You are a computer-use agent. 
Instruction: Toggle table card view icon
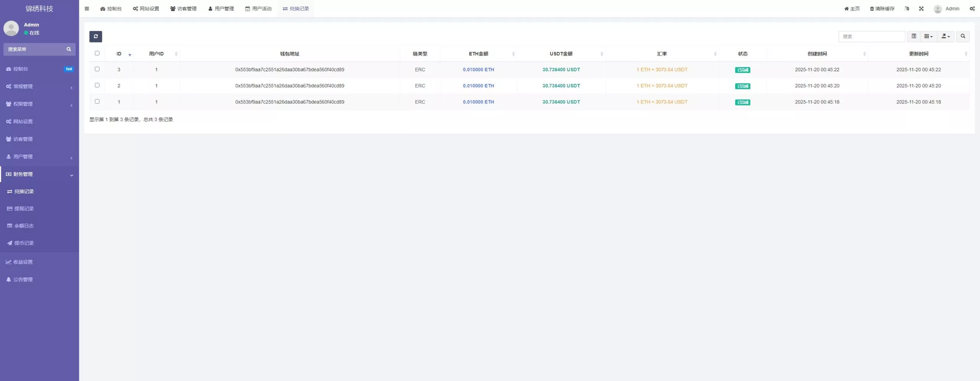914,36
